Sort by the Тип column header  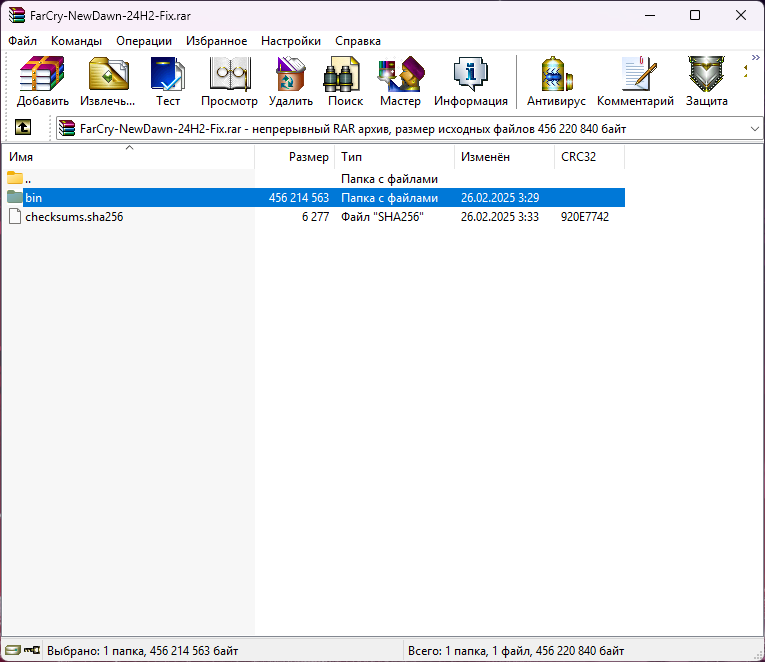pyautogui.click(x=395, y=157)
